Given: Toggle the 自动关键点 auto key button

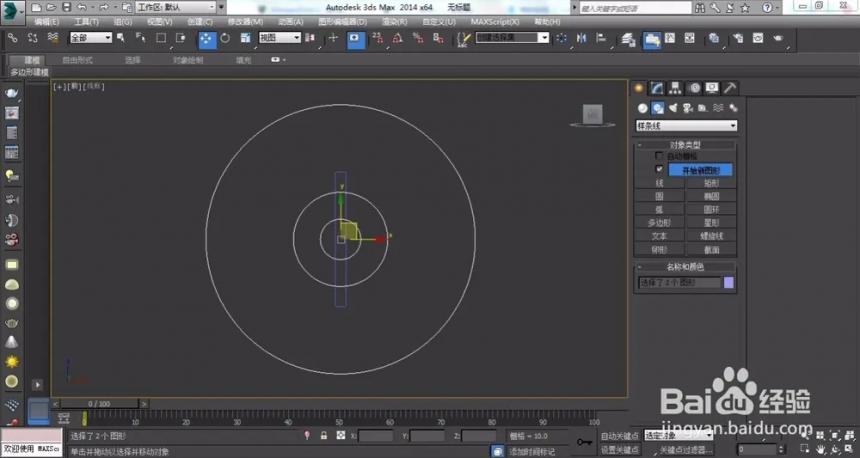Looking at the screenshot, I should tap(619, 436).
